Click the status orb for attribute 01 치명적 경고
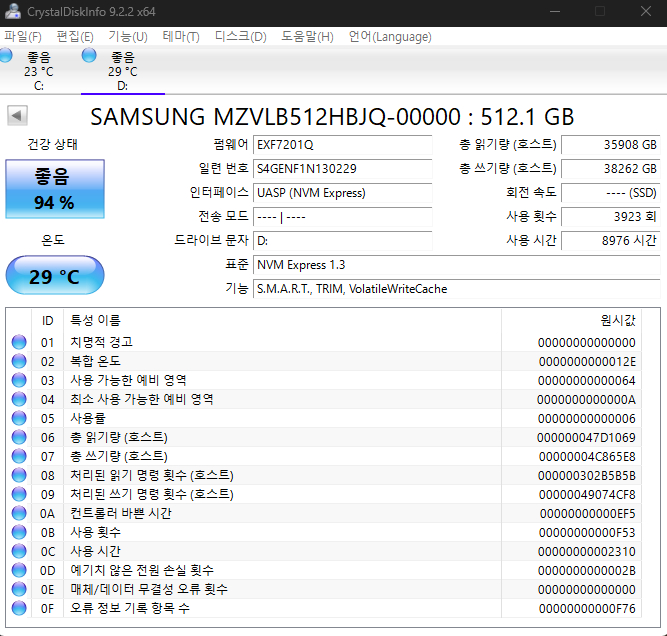 [19, 342]
